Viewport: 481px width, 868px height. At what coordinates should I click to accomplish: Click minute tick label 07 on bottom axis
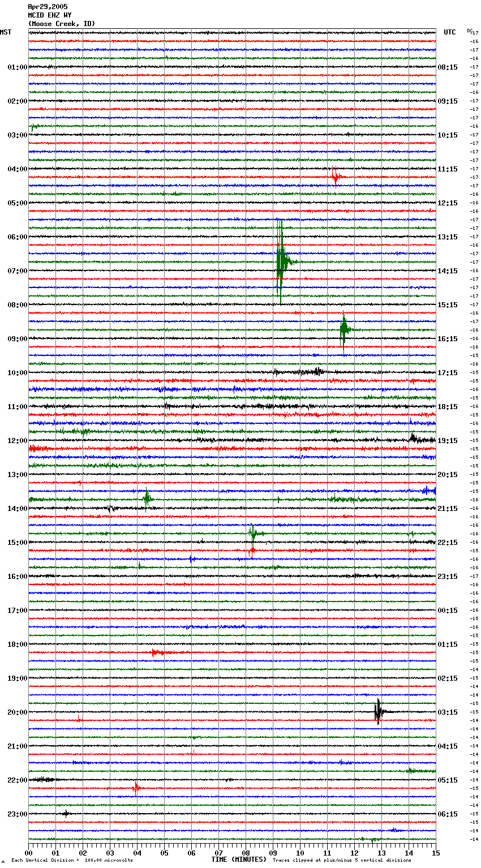(218, 853)
